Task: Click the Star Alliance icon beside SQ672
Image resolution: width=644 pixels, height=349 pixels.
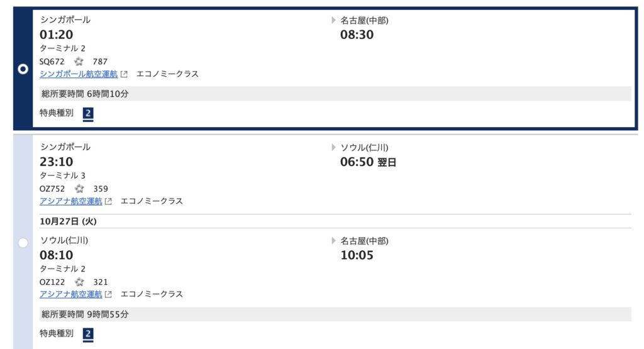Action: click(x=79, y=62)
